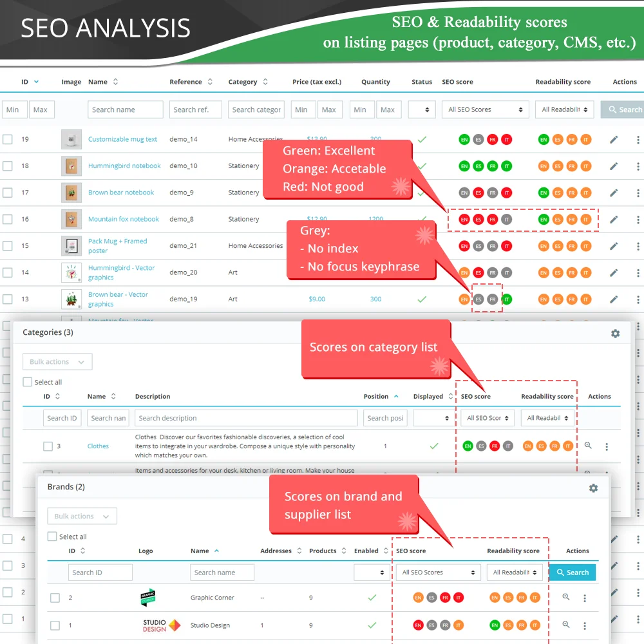The height and width of the screenshot is (644, 644).
Task: Click the Search button in Brands panel
Action: [572, 572]
